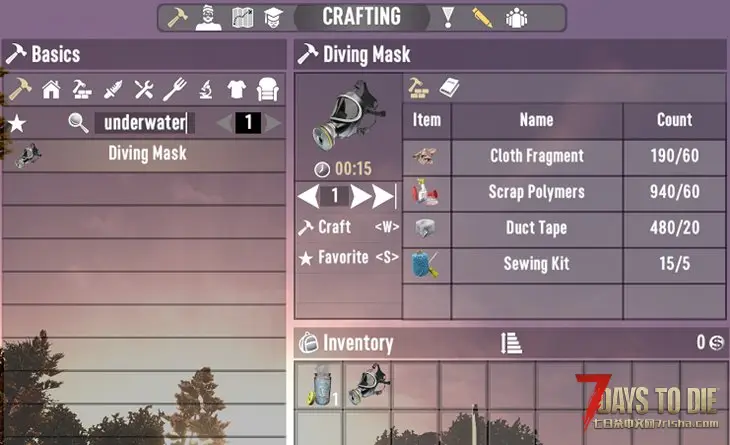Open the skills graduation cap tab
This screenshot has width=730, height=445.
click(274, 18)
